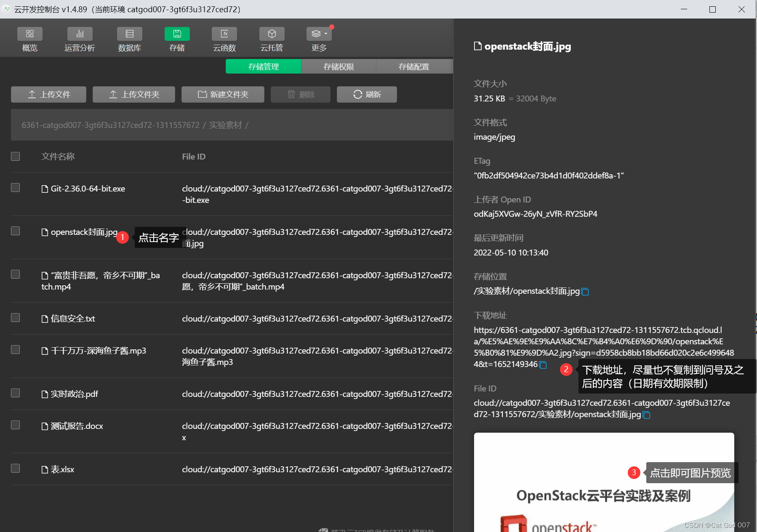Click file icon beside 信息安全.txt

pyautogui.click(x=45, y=319)
